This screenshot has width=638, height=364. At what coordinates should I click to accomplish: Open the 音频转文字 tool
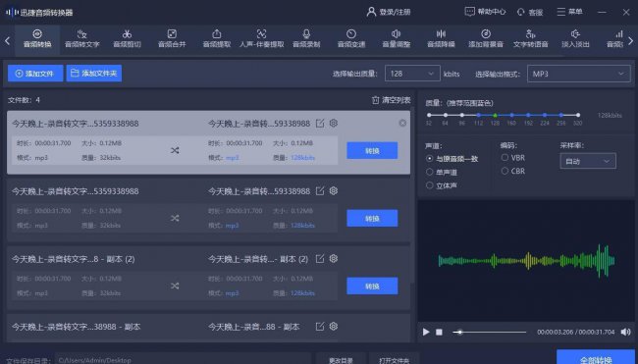point(81,39)
